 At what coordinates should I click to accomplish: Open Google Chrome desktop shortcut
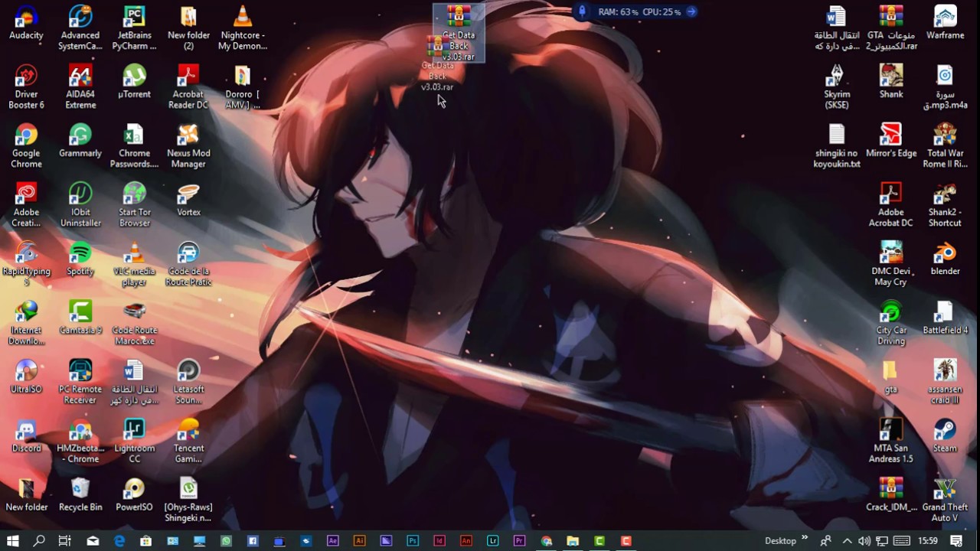pos(26,146)
